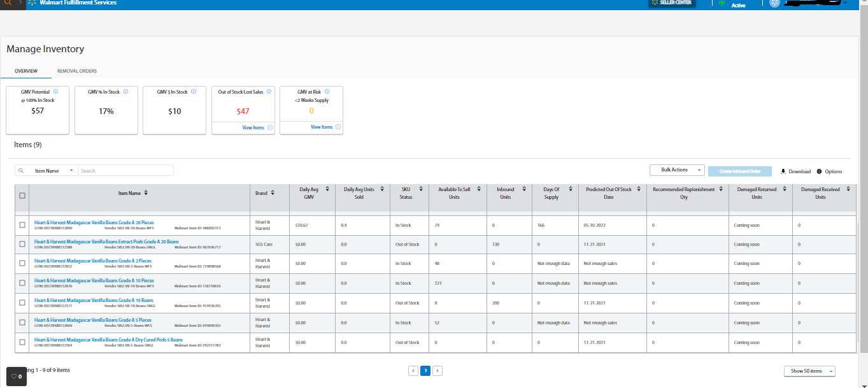
Task: Click the item search input field
Action: pos(125,171)
